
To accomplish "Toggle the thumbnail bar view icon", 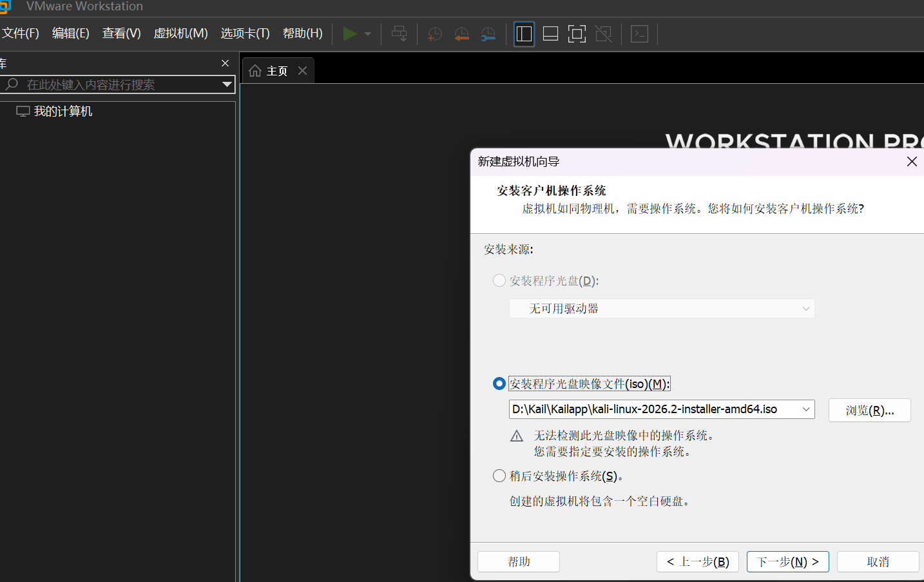I will (551, 34).
